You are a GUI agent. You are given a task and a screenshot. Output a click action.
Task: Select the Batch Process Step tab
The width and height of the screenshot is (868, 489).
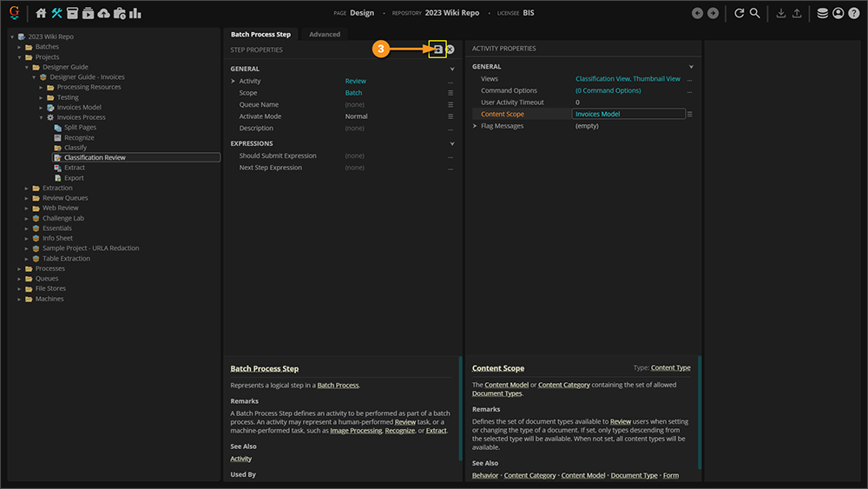point(260,34)
